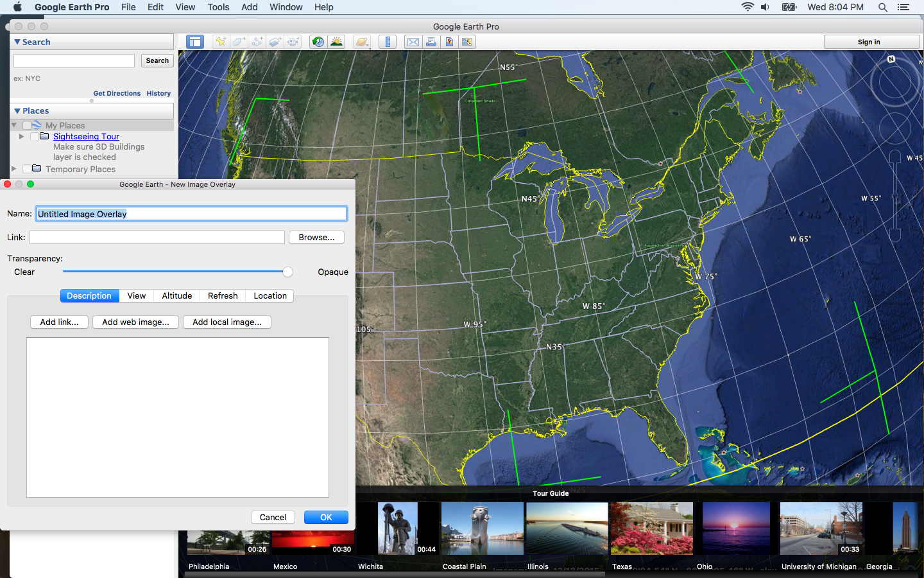Click the Add link... button
The height and width of the screenshot is (578, 924).
click(x=59, y=322)
